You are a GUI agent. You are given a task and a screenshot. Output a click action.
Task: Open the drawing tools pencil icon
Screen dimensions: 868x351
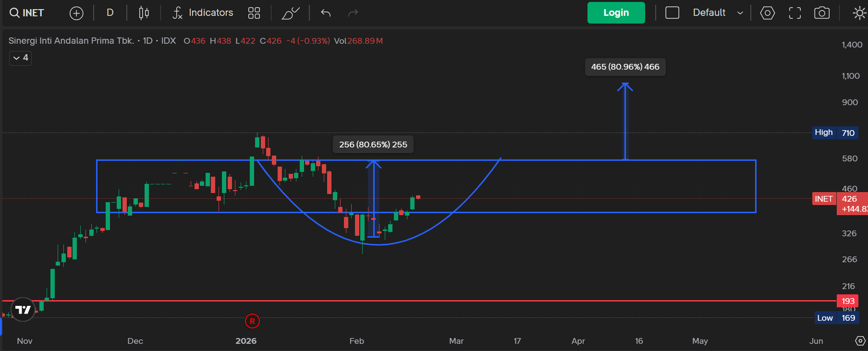click(x=291, y=13)
